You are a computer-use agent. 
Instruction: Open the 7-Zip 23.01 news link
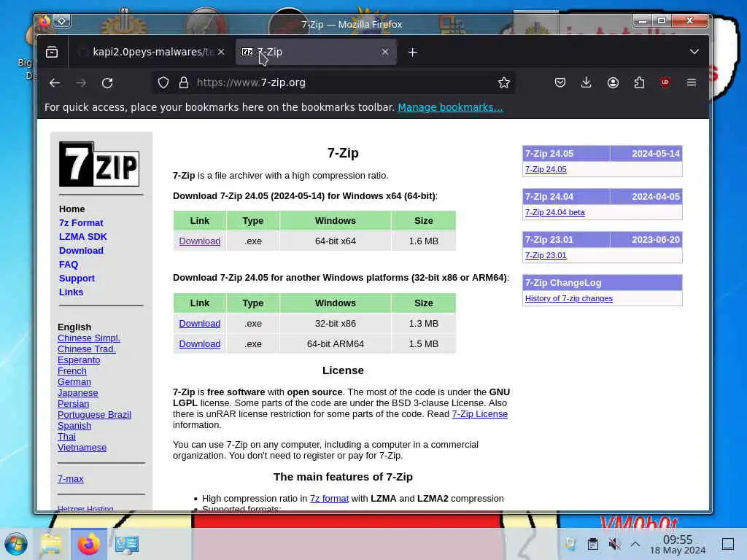coord(546,255)
